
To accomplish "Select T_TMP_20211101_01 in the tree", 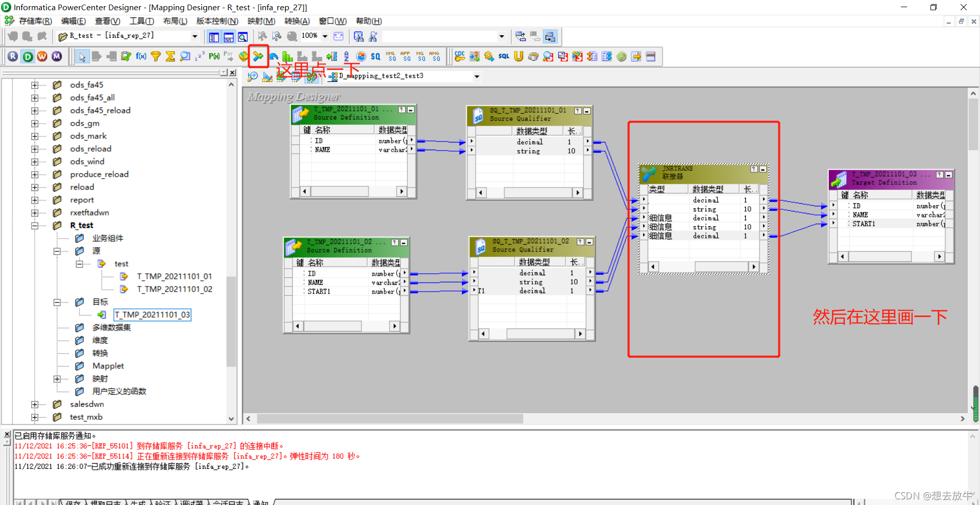I will pyautogui.click(x=174, y=276).
